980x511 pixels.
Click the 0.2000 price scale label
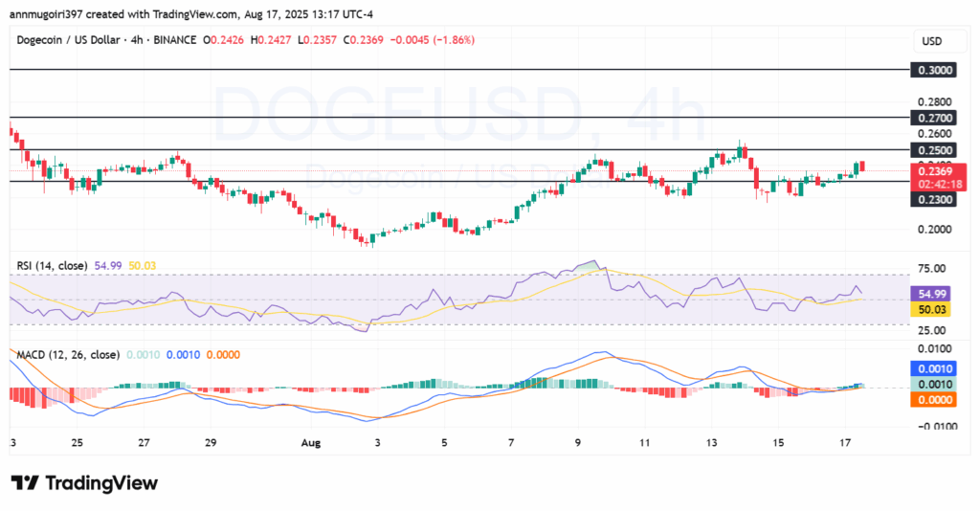(934, 230)
